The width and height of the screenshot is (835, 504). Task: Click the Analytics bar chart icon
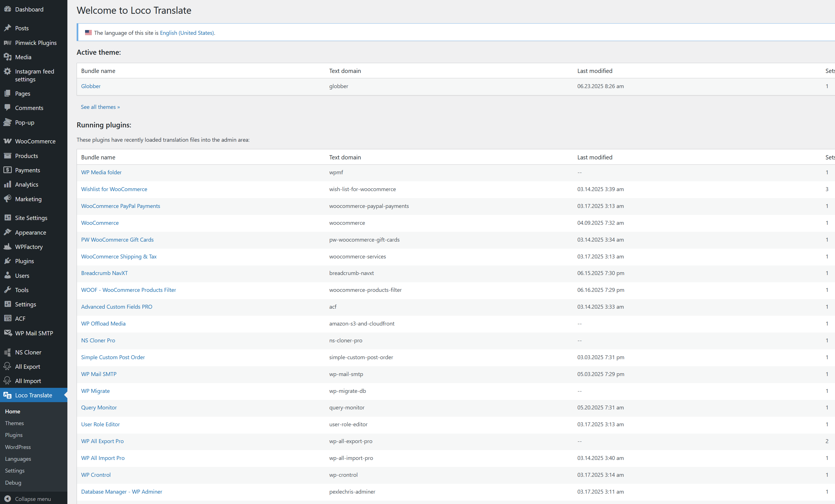pos(8,184)
